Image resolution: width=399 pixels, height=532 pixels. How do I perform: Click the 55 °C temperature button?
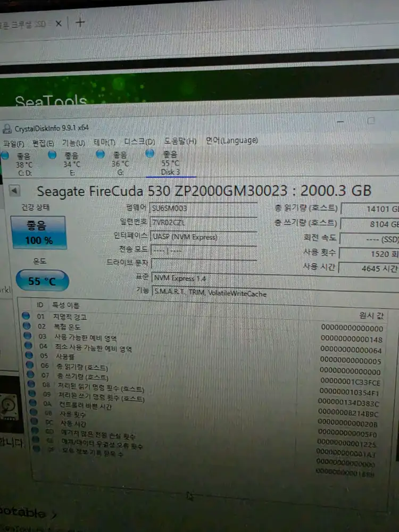42,281
